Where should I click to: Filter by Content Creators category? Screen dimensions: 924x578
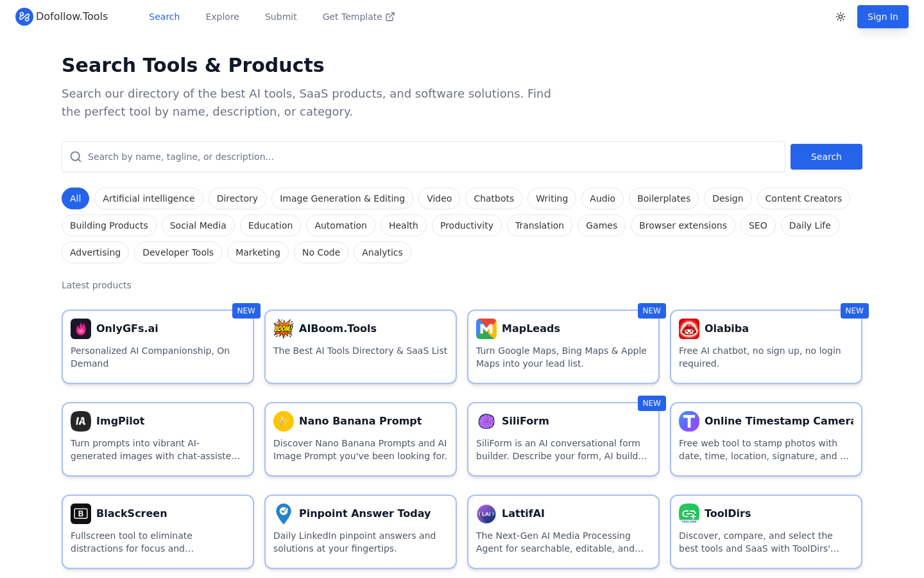pyautogui.click(x=803, y=198)
